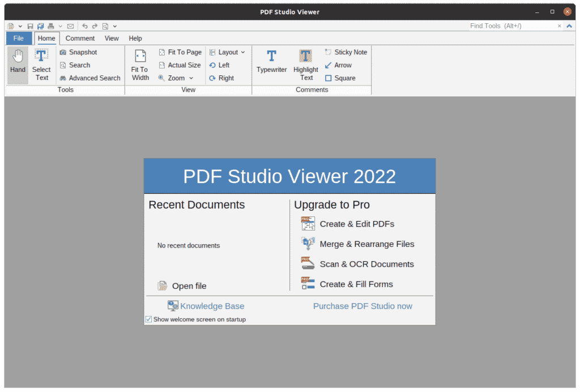
Task: Expand the print options arrow
Action: (60, 26)
